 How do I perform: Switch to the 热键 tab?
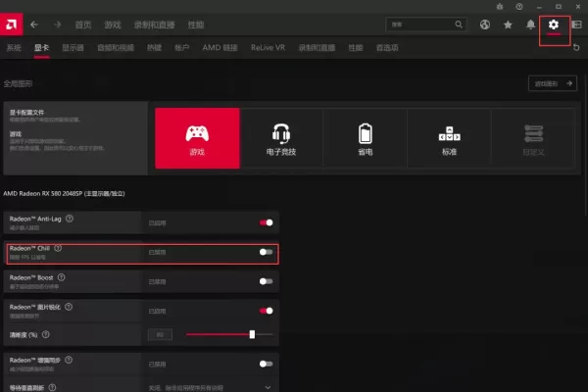[x=154, y=48]
